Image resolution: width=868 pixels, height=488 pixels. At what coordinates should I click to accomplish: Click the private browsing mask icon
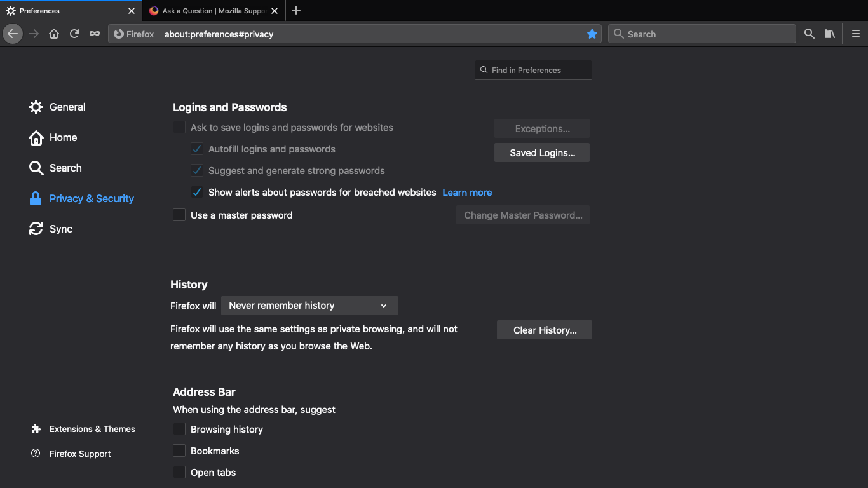95,34
